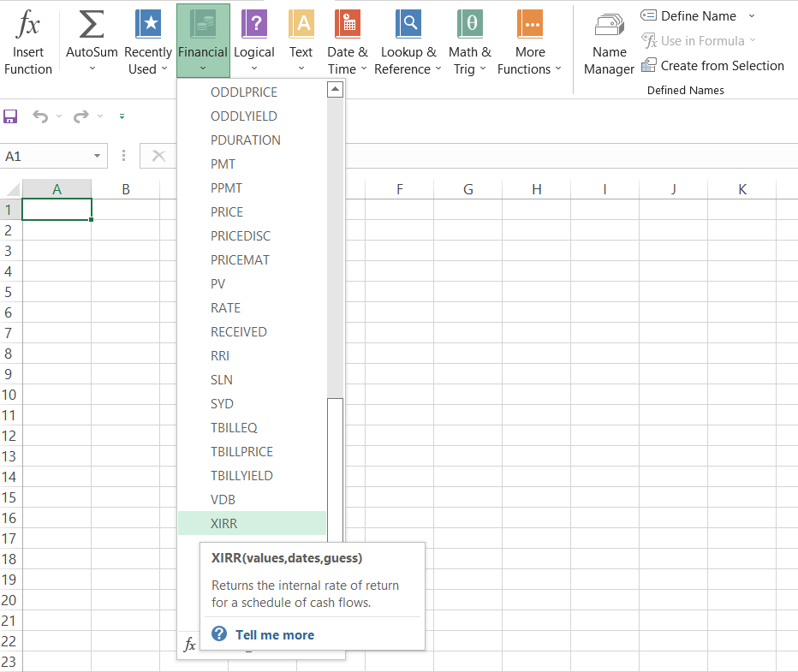This screenshot has width=798, height=672.
Task: Open the AutoSum sigma button
Action: [x=92, y=26]
